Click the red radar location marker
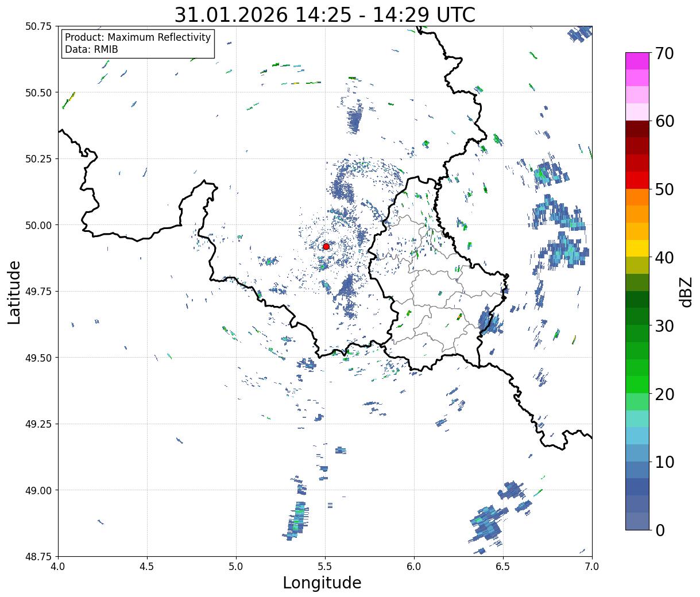Viewport: 700px width, 597px height. click(x=326, y=246)
